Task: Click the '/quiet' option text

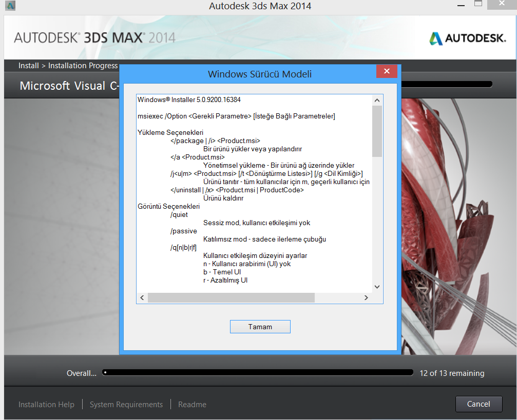Action: click(x=179, y=214)
